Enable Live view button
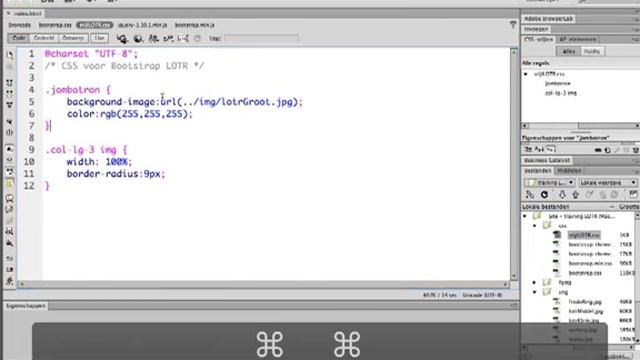The height and width of the screenshot is (360, 640). [99, 38]
